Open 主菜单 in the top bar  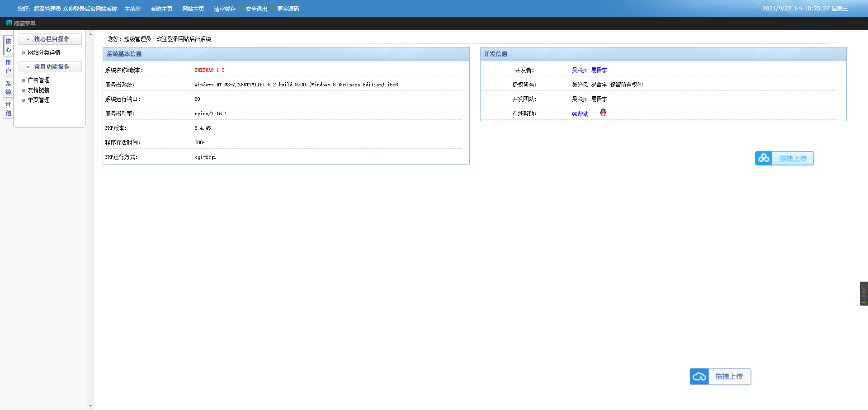tap(132, 9)
